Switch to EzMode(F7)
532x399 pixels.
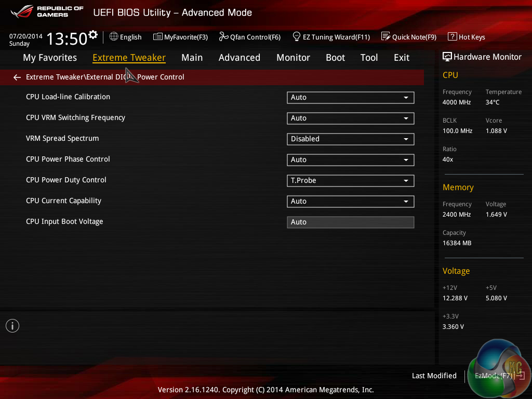pyautogui.click(x=499, y=376)
